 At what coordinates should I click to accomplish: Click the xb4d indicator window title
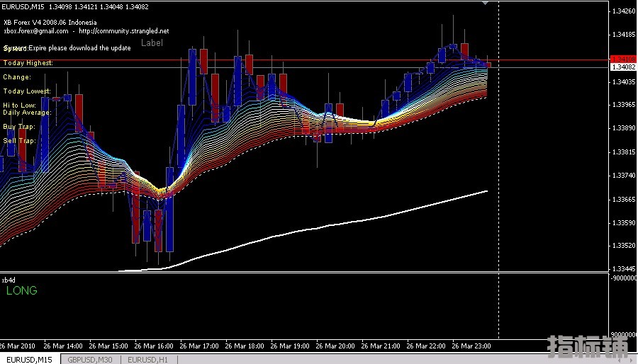(x=9, y=280)
